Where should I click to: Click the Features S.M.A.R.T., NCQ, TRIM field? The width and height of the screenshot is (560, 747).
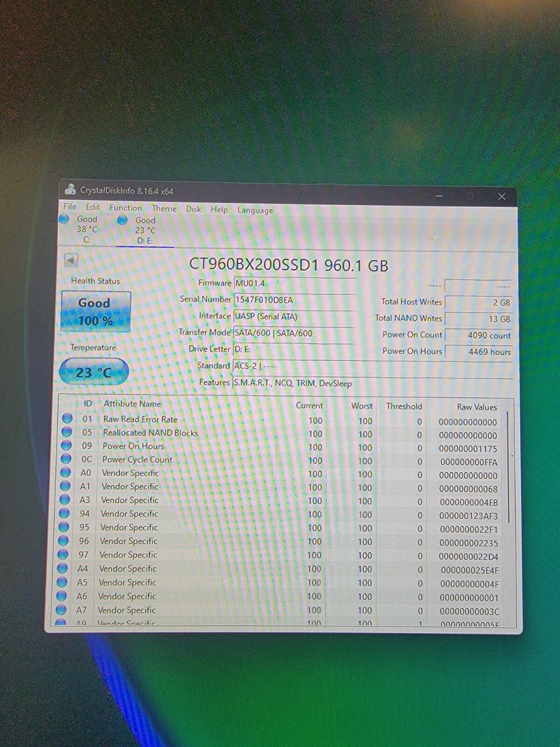tap(372, 383)
